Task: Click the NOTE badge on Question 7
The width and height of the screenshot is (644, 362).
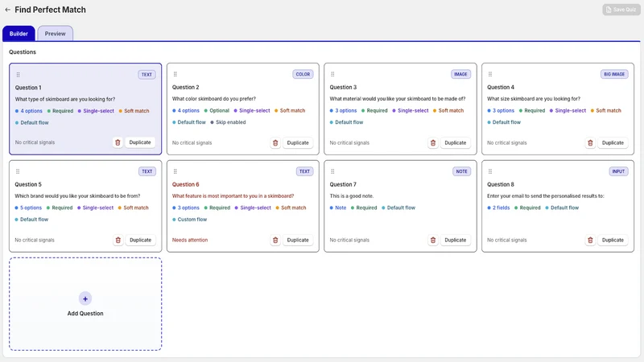Action: pos(461,171)
